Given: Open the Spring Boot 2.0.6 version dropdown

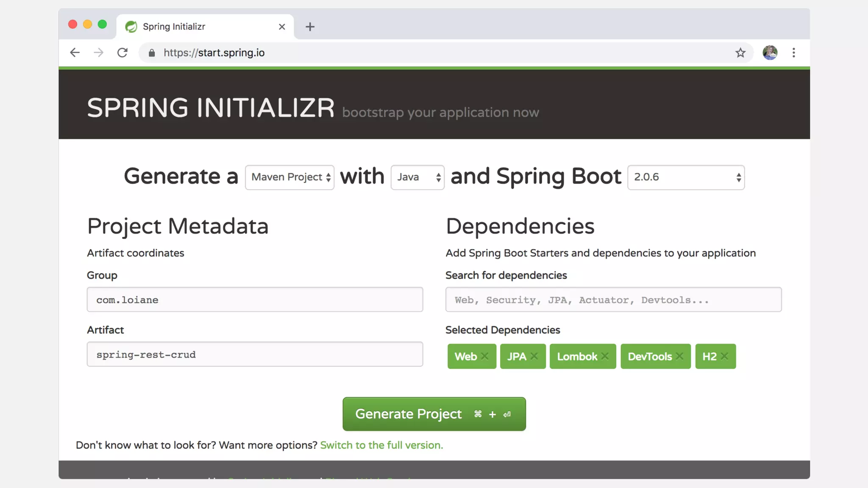Looking at the screenshot, I should [x=686, y=177].
